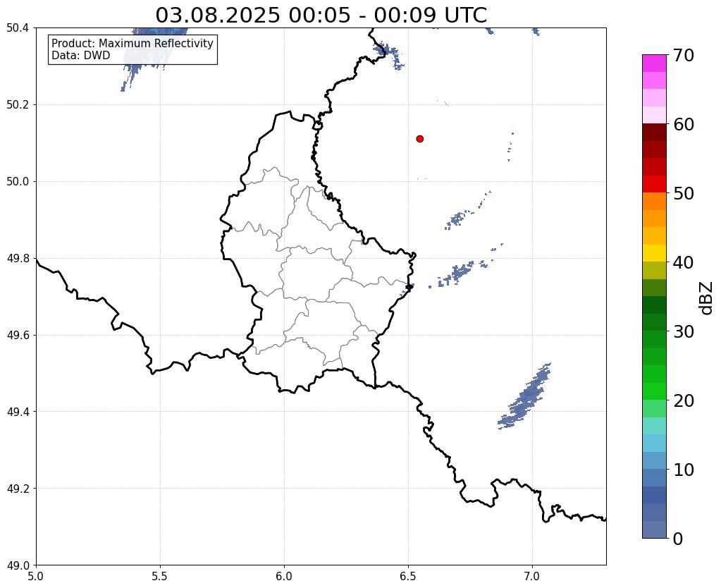
Task: Click the latitude tick label '50.2'
Action: pyautogui.click(x=18, y=105)
